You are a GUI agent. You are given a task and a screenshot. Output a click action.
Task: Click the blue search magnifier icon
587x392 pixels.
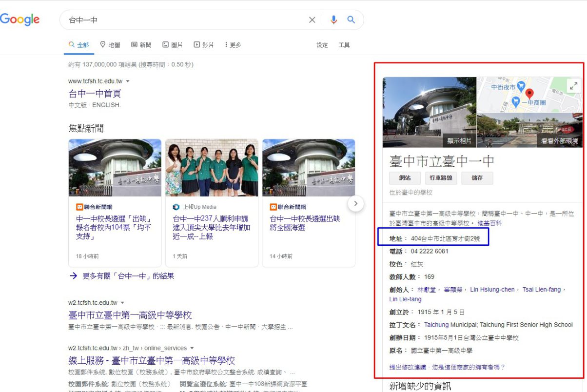pos(351,20)
